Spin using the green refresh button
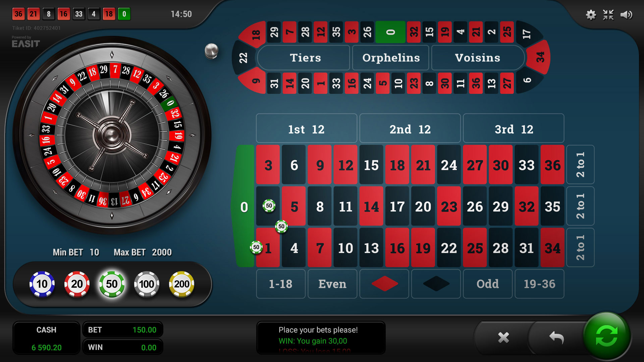This screenshot has width=644, height=362. coord(607,336)
